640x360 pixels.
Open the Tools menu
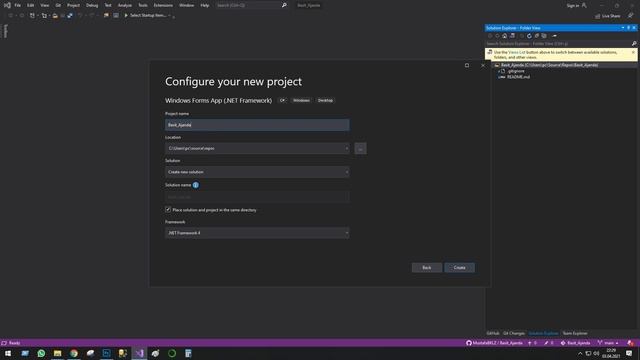[x=143, y=5]
